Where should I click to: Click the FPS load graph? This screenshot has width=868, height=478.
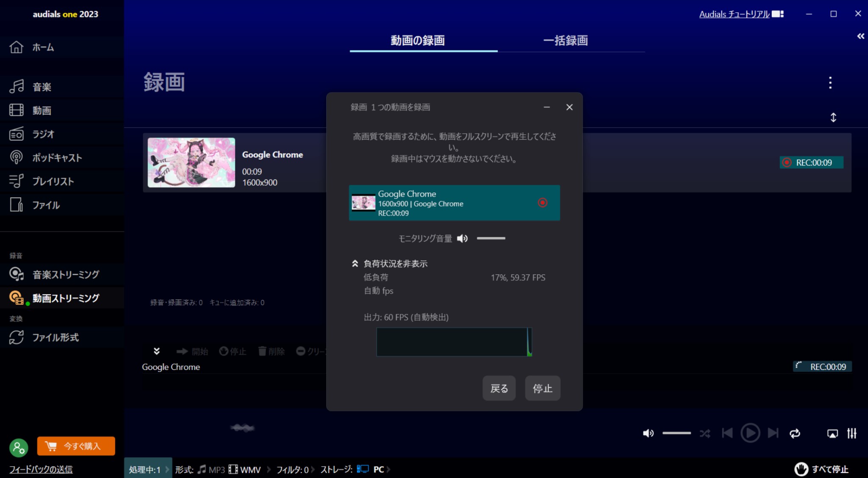pyautogui.click(x=454, y=342)
